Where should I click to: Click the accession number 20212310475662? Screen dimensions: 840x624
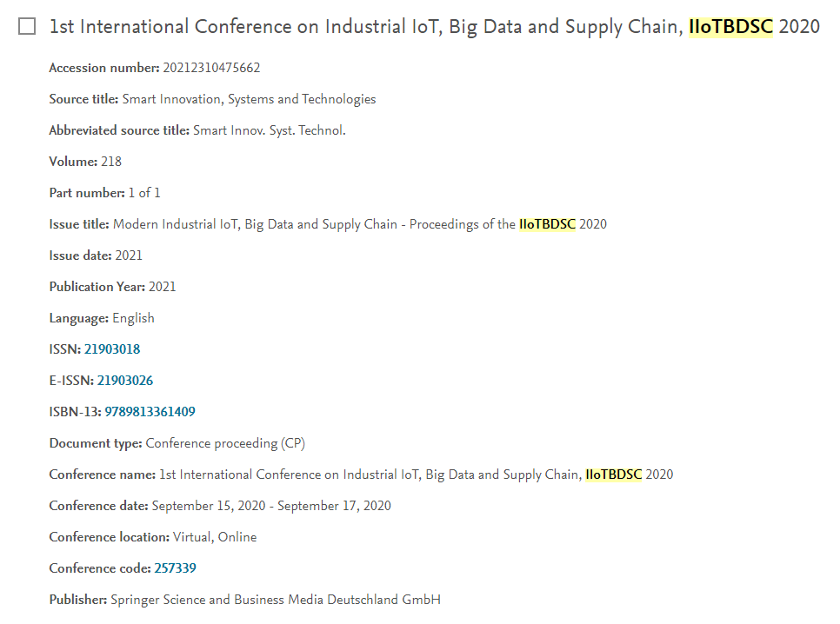coord(211,68)
